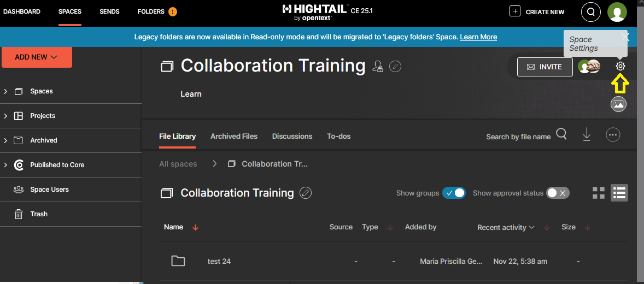Click the download arrow icon
This screenshot has height=284, width=644.
coord(587,135)
